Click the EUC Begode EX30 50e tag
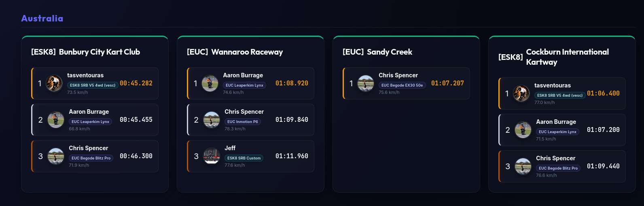The image size is (644, 206). [x=402, y=85]
